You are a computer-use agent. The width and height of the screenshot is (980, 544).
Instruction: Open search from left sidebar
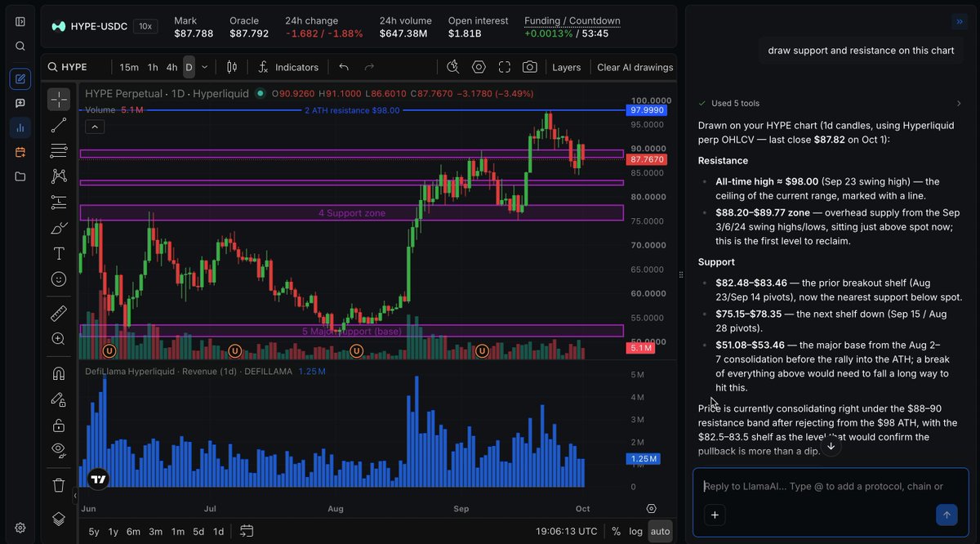click(20, 47)
